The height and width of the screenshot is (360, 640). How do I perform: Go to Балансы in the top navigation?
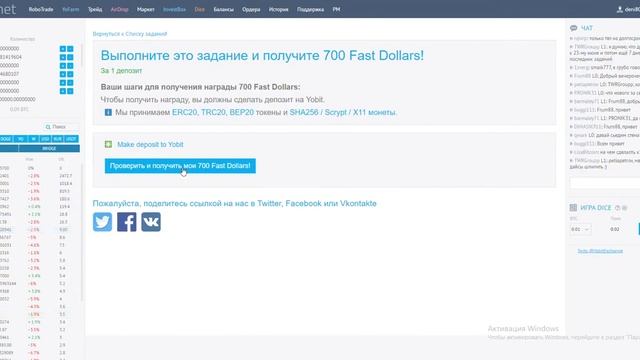[x=224, y=9]
